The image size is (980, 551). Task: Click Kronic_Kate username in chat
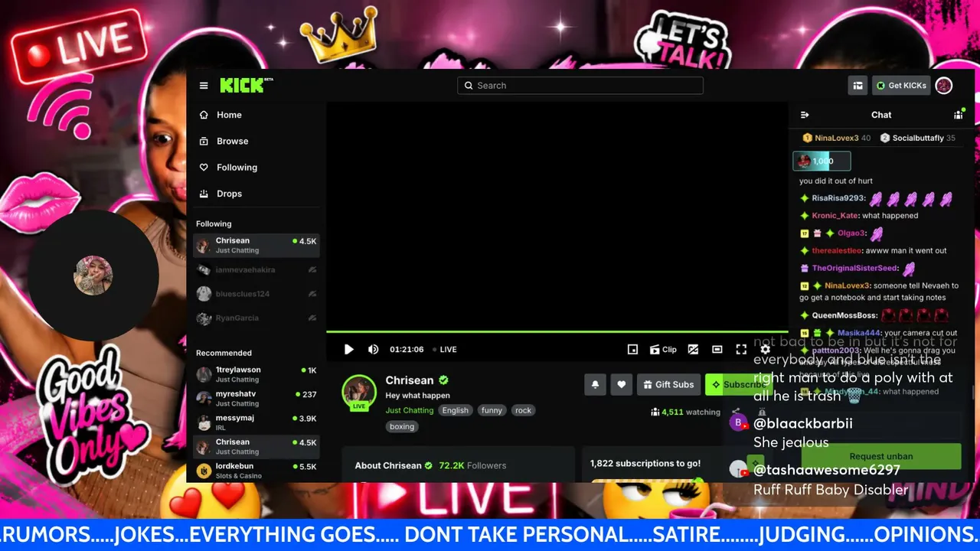pos(835,216)
